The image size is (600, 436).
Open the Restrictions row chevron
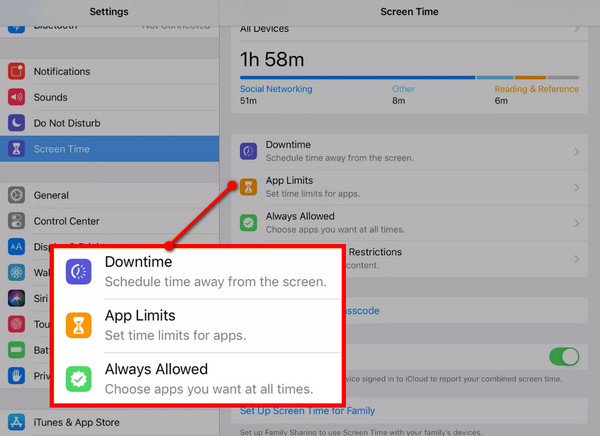577,259
